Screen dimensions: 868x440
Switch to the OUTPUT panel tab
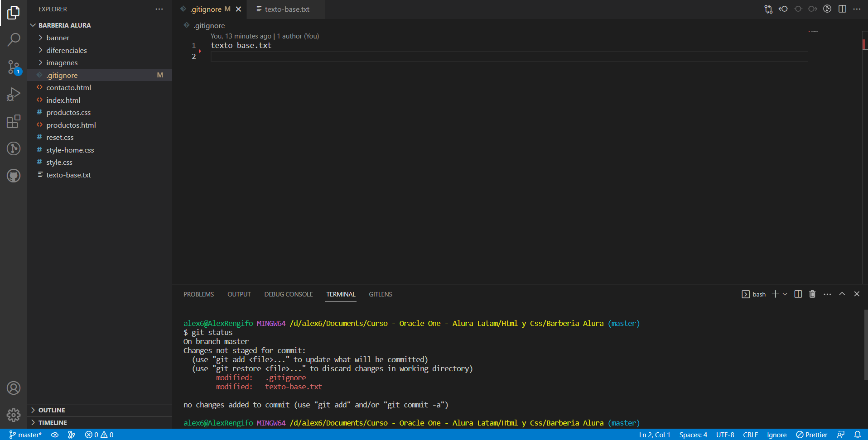coord(239,294)
